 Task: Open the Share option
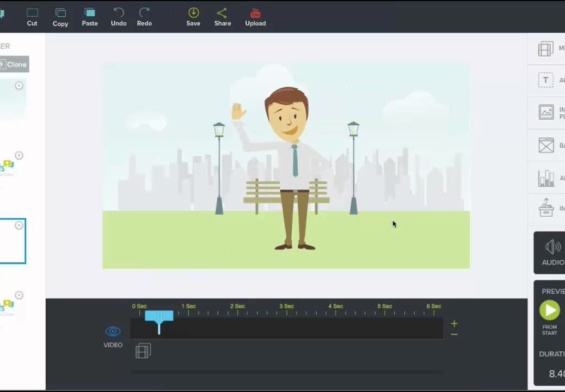point(222,17)
